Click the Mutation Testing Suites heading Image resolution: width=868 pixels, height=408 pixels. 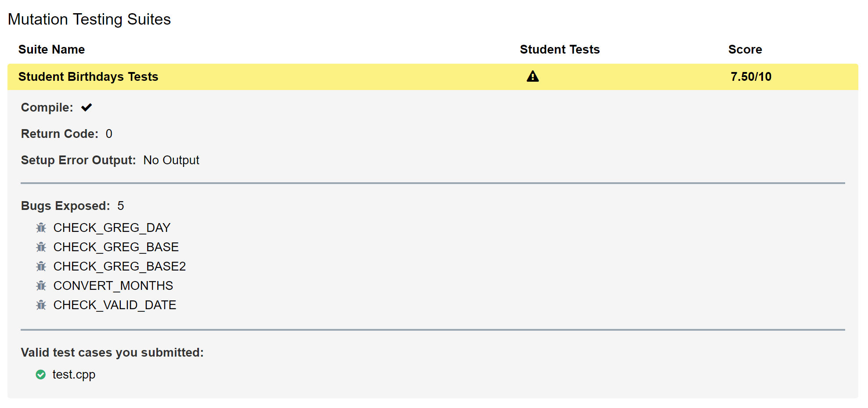[89, 19]
